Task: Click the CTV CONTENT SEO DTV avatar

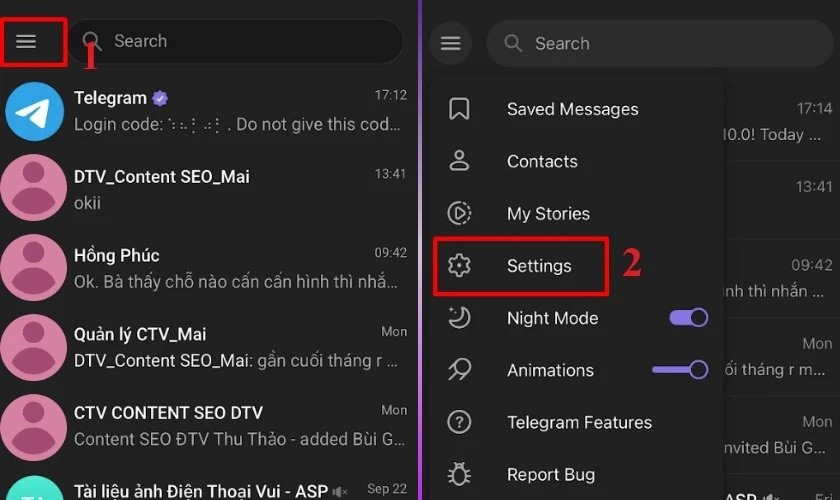Action: coord(34,427)
